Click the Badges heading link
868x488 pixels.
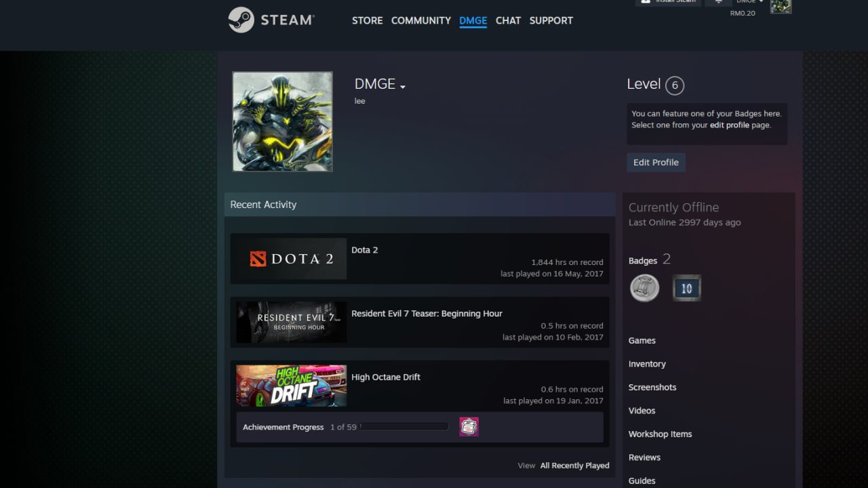(x=643, y=261)
